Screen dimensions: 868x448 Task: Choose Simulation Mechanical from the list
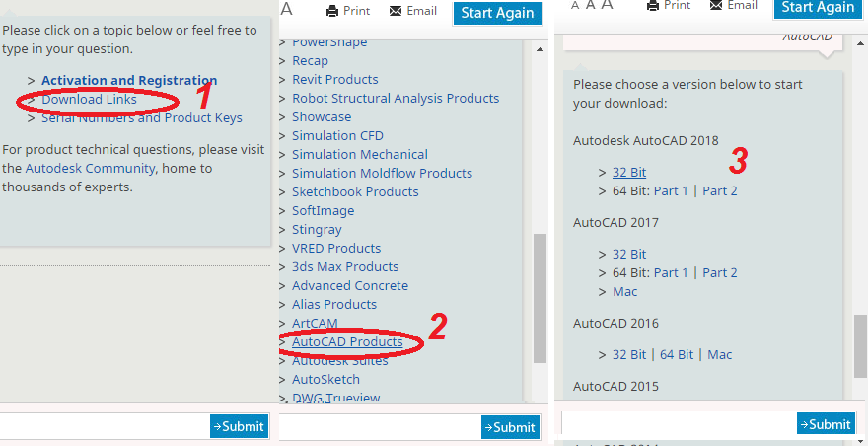[x=360, y=155]
